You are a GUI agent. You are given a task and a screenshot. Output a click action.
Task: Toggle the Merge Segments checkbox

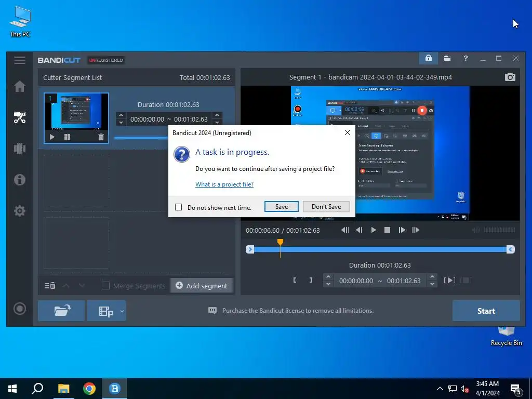point(106,286)
